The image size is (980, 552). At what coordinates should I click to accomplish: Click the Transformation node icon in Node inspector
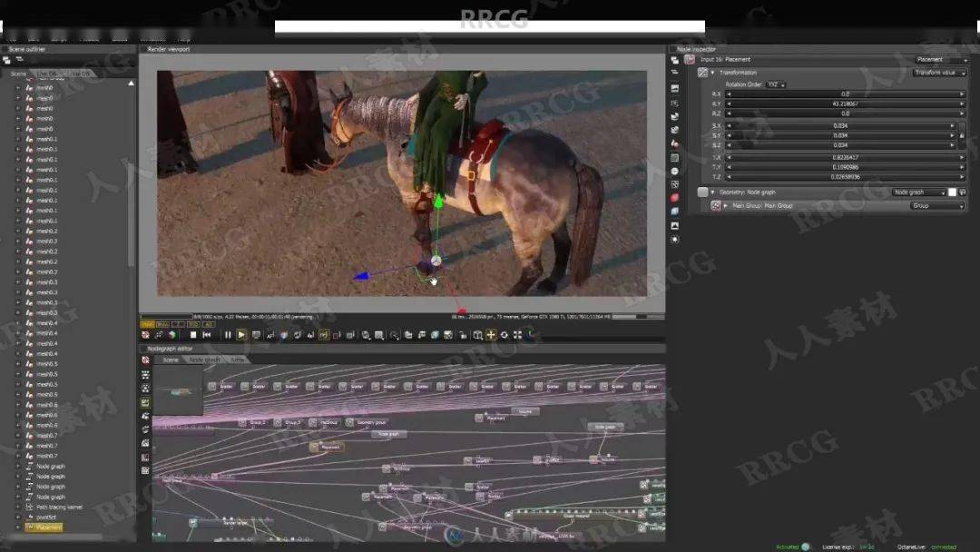tap(702, 73)
